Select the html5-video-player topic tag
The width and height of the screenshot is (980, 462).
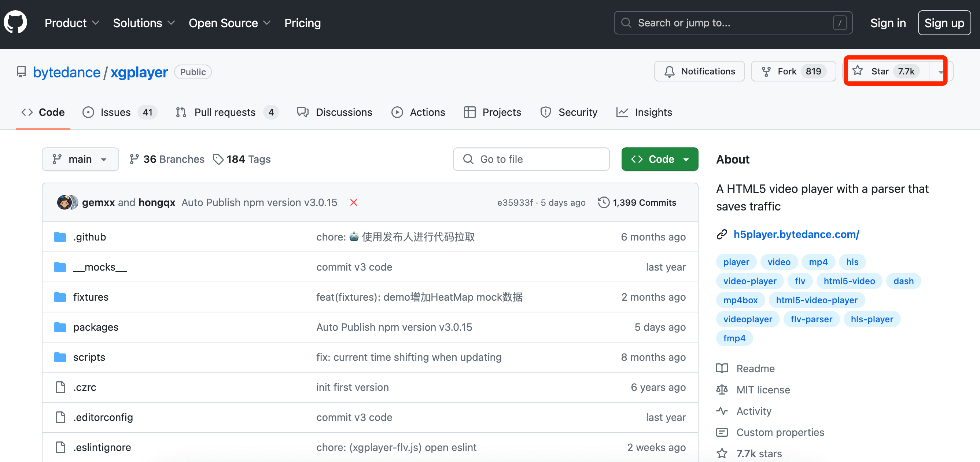coord(817,300)
